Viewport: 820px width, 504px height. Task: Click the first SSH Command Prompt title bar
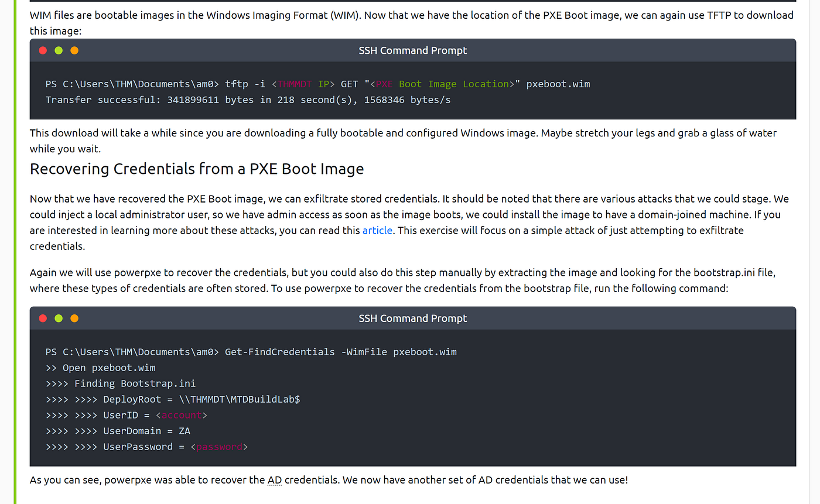(413, 50)
